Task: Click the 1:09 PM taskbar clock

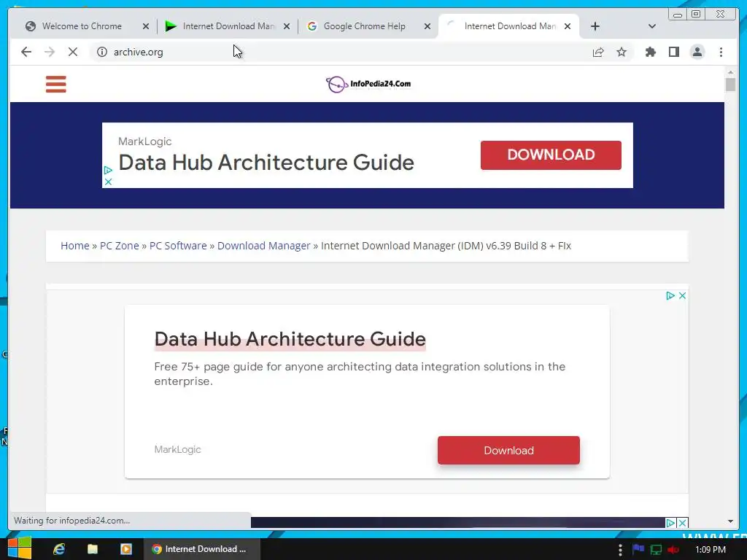Action: pyautogui.click(x=711, y=550)
